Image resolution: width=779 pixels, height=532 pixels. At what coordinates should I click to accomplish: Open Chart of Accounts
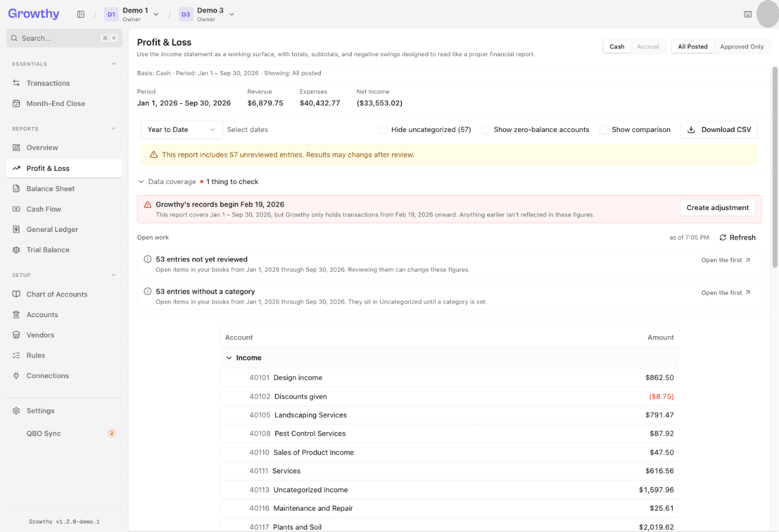pos(65,294)
